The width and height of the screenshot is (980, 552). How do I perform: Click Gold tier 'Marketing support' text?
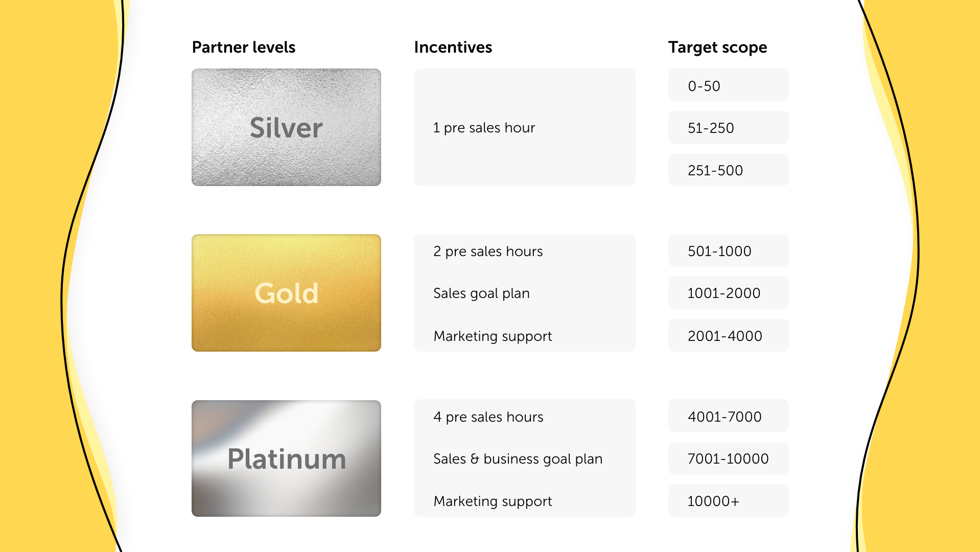[493, 336]
